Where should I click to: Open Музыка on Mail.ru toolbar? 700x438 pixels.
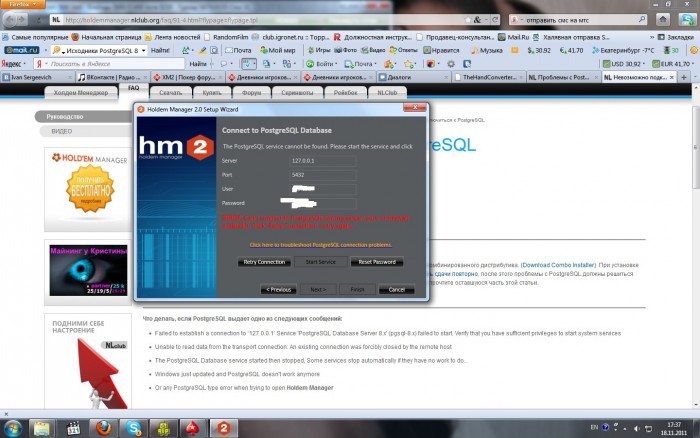coord(487,50)
